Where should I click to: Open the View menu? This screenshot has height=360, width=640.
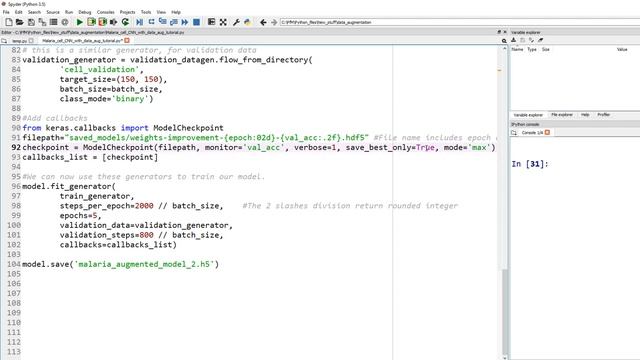161,12
